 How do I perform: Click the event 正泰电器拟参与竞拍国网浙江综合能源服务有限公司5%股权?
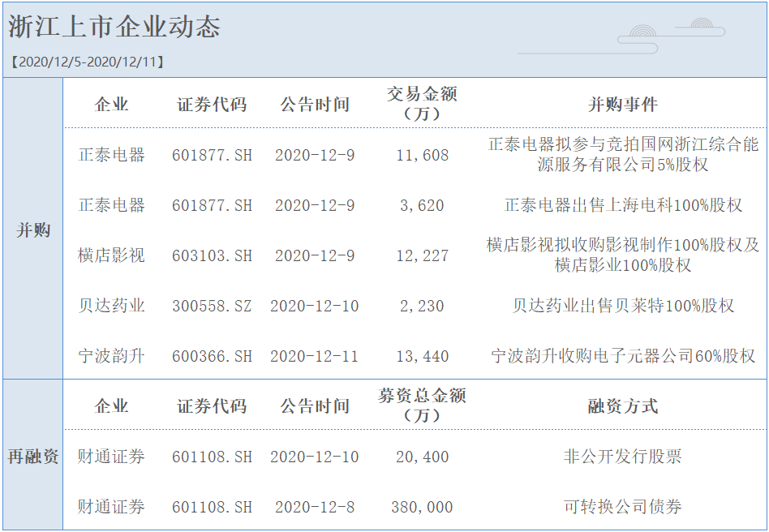623,154
